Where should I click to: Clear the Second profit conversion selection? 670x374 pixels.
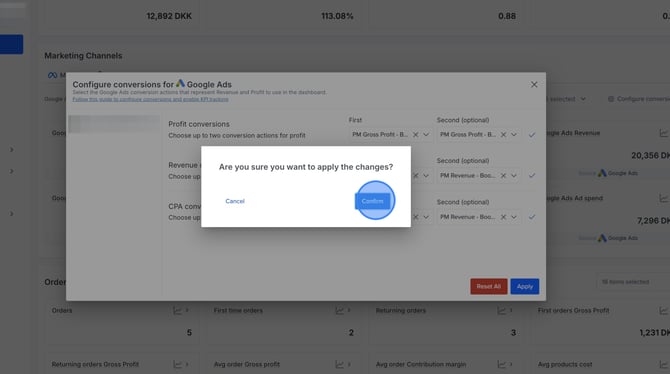(503, 135)
